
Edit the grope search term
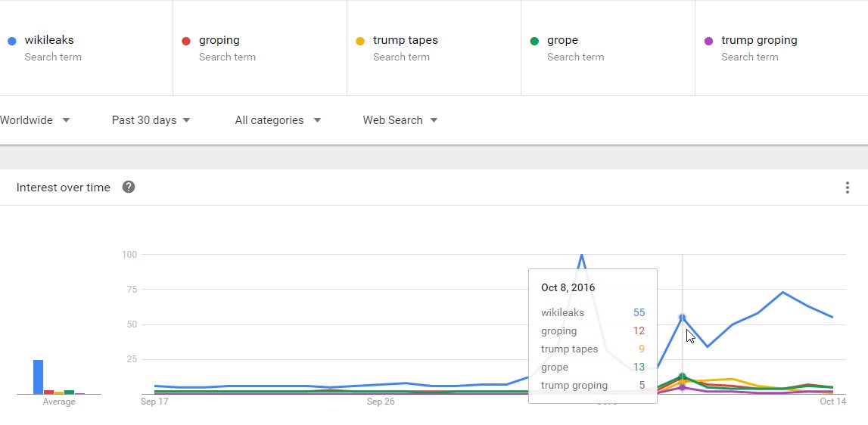[562, 40]
